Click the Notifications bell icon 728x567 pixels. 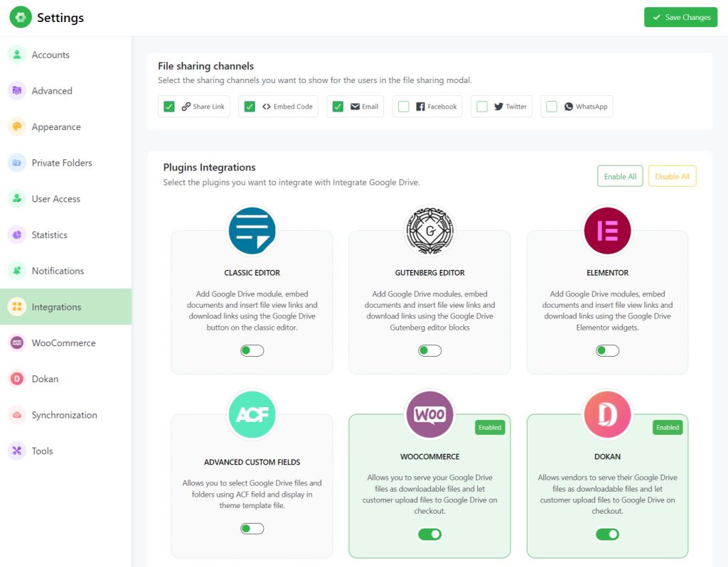[x=17, y=271]
